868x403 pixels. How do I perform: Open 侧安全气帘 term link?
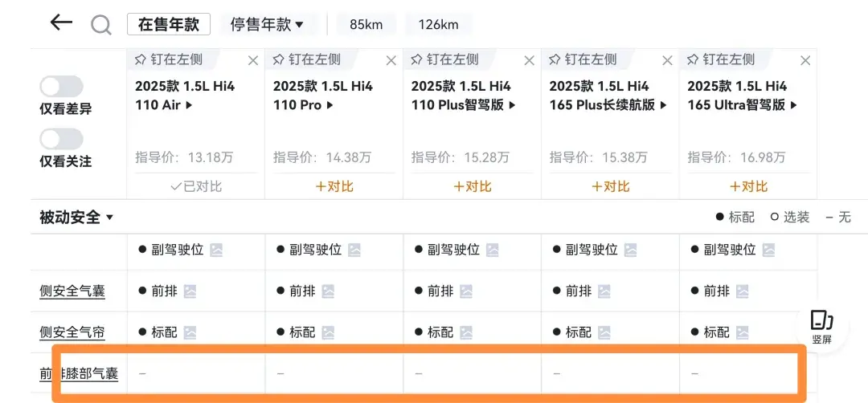coord(72,332)
